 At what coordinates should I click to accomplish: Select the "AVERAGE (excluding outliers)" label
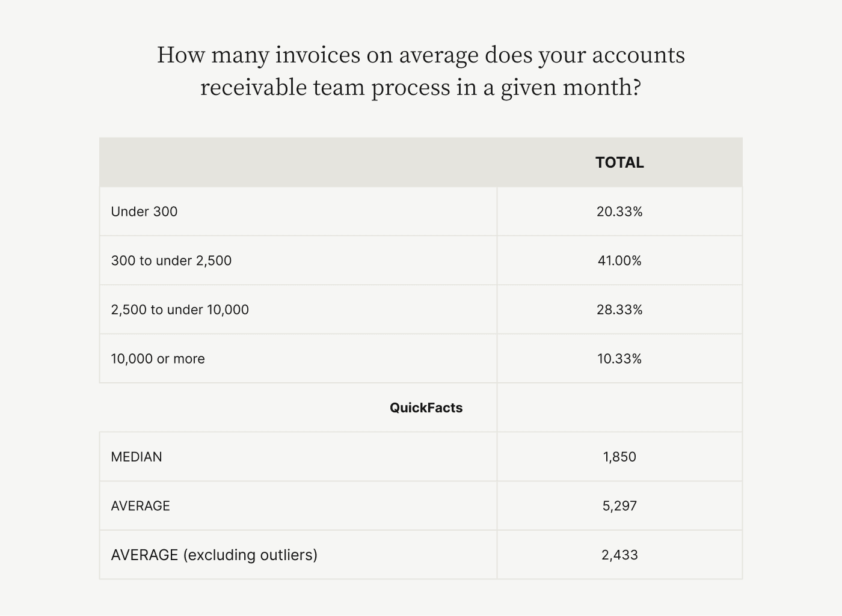pyautogui.click(x=214, y=555)
